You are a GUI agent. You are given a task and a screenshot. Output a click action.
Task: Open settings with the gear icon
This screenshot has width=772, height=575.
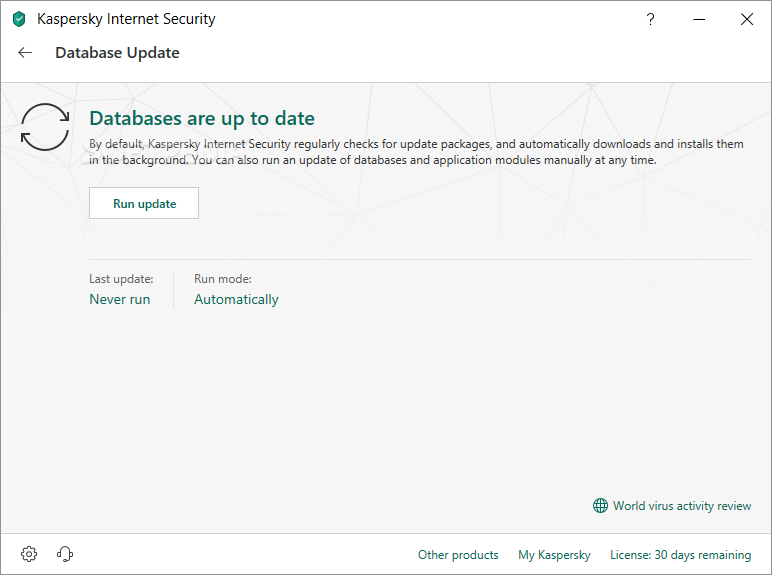pos(29,554)
